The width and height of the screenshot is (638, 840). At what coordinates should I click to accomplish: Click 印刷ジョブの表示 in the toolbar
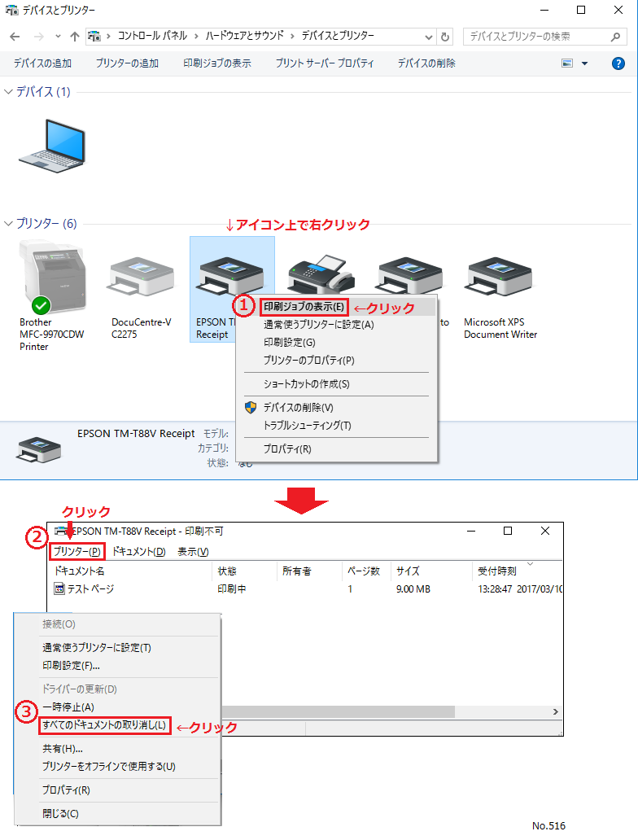click(217, 63)
